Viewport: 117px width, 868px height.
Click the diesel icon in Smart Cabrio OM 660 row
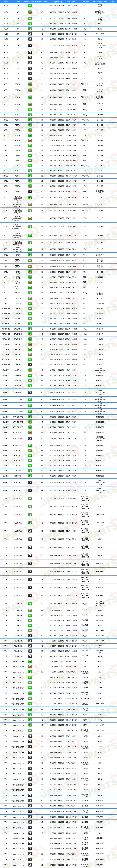click(x=30, y=392)
